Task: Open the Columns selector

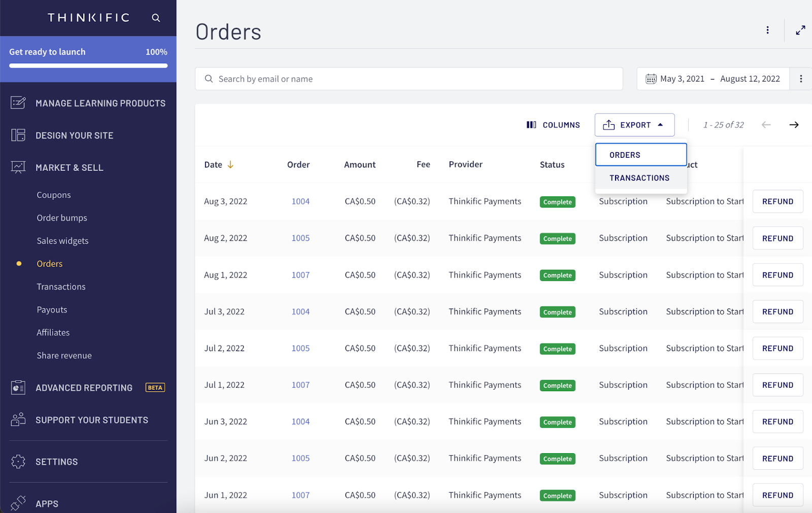Action: [x=553, y=125]
